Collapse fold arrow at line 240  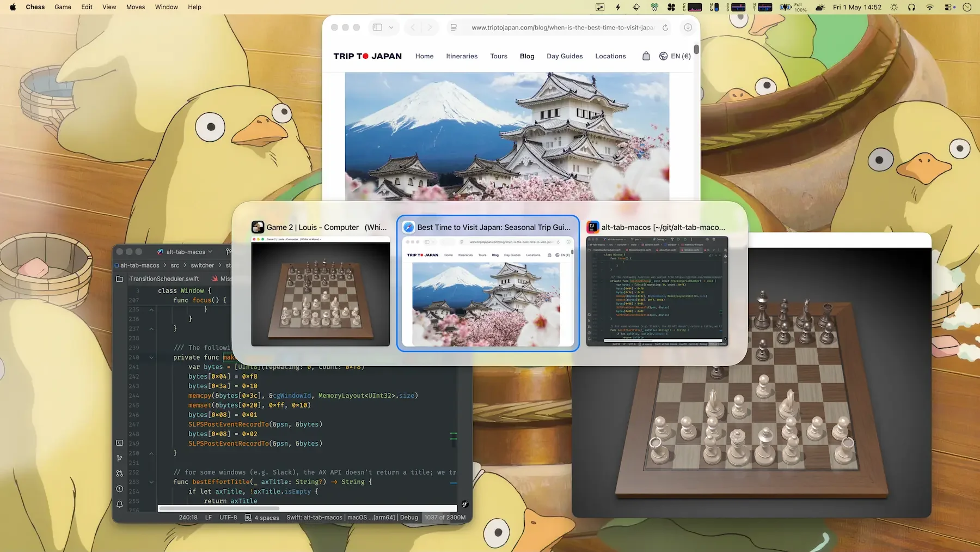tap(151, 357)
